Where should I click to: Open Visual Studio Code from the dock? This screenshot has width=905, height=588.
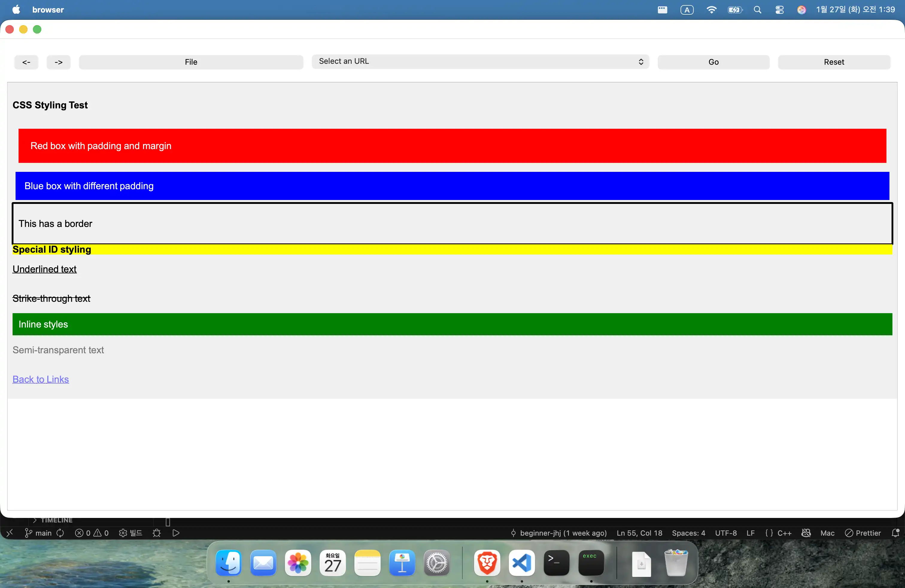point(521,563)
